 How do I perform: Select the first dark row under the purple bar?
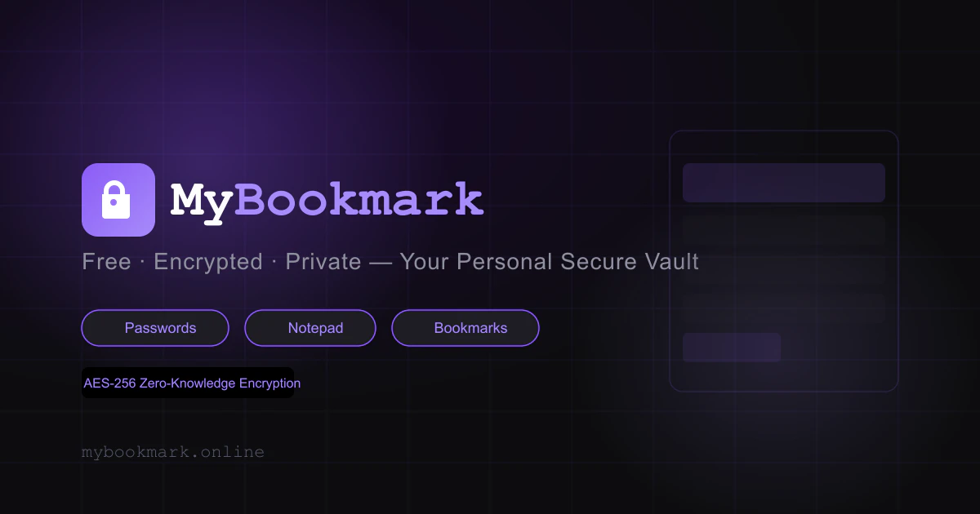[784, 230]
